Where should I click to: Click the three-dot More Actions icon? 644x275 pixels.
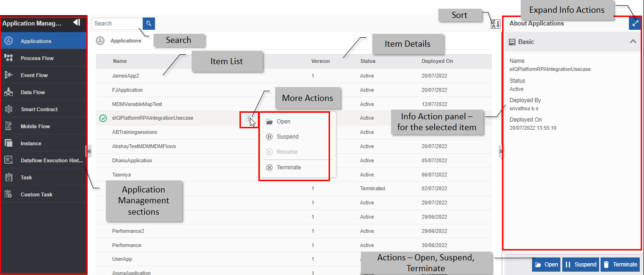pos(248,118)
